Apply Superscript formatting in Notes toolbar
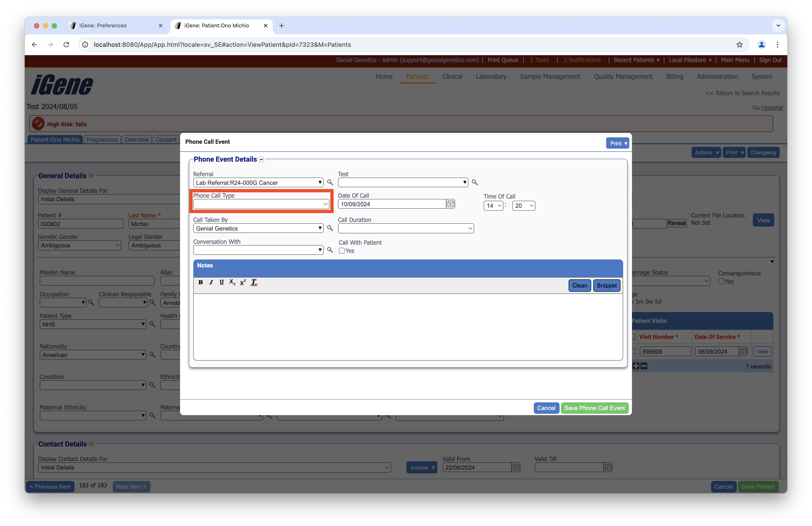 coord(242,282)
